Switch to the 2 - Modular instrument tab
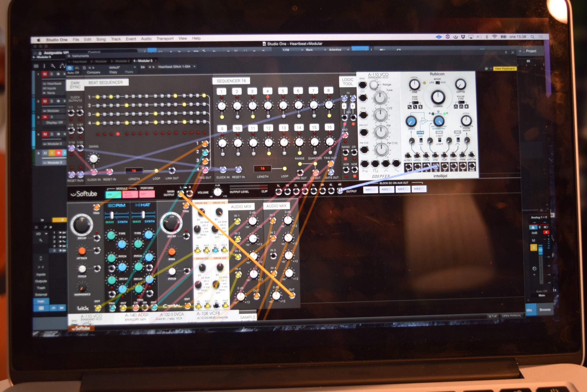Viewport: 587px width, 392px height. pyautogui.click(x=99, y=61)
